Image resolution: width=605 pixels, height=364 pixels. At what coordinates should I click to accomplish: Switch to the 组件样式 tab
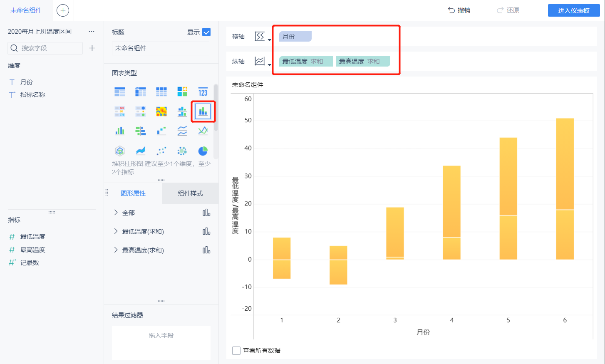pyautogui.click(x=190, y=193)
